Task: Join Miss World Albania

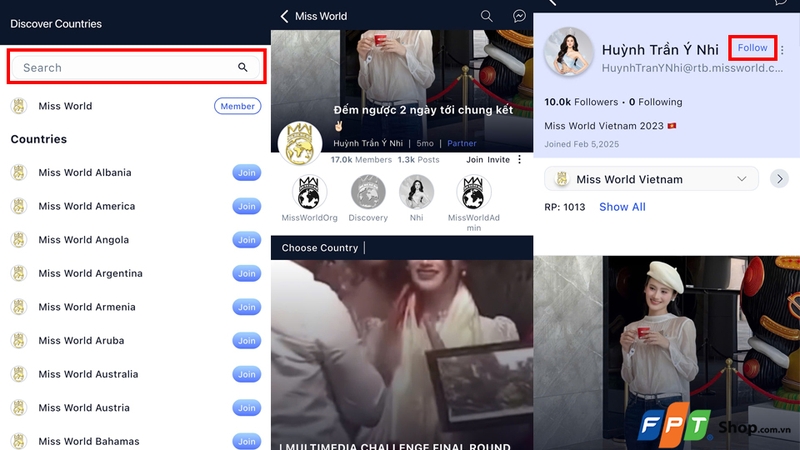Action: (246, 172)
